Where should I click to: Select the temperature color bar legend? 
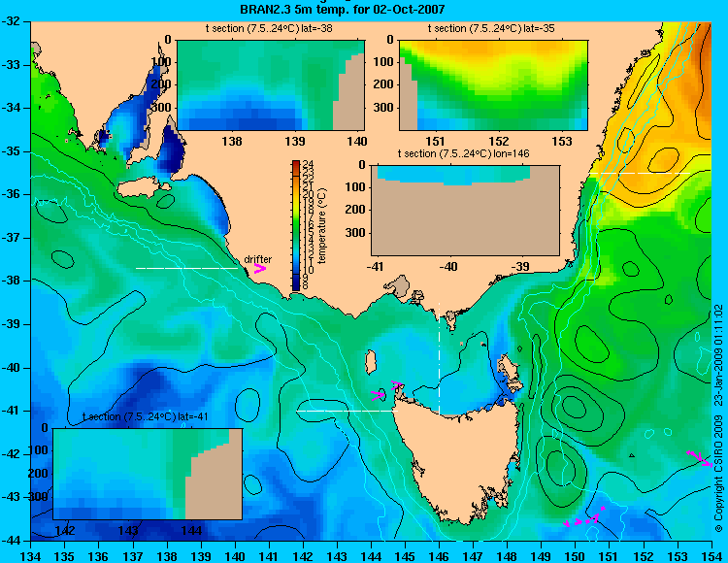point(296,225)
